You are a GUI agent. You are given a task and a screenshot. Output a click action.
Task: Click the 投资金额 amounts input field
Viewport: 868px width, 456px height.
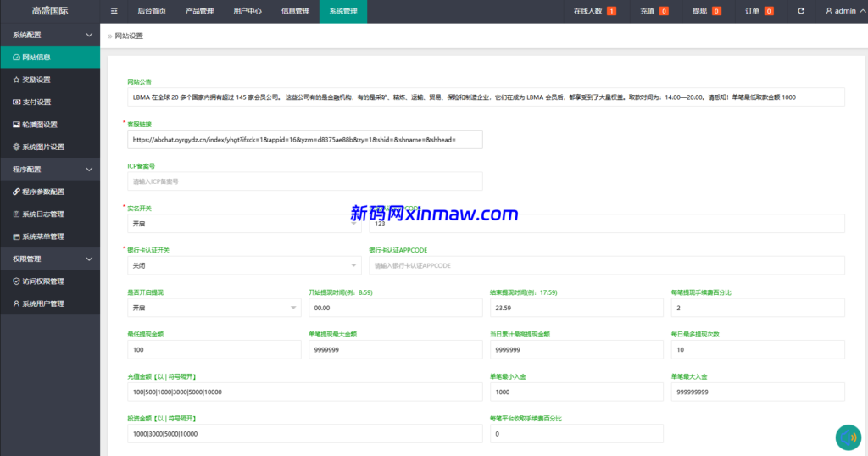pyautogui.click(x=305, y=434)
